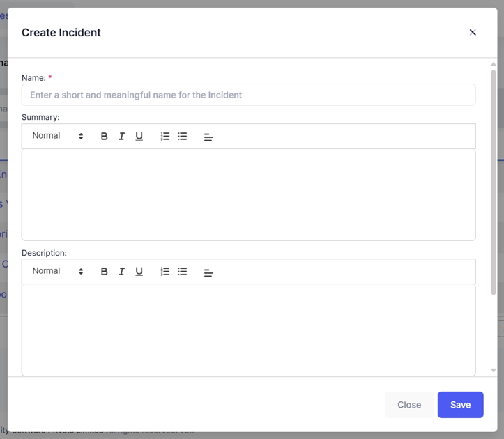
Task: Insert bullet list in Summary editor
Action: pos(182,137)
